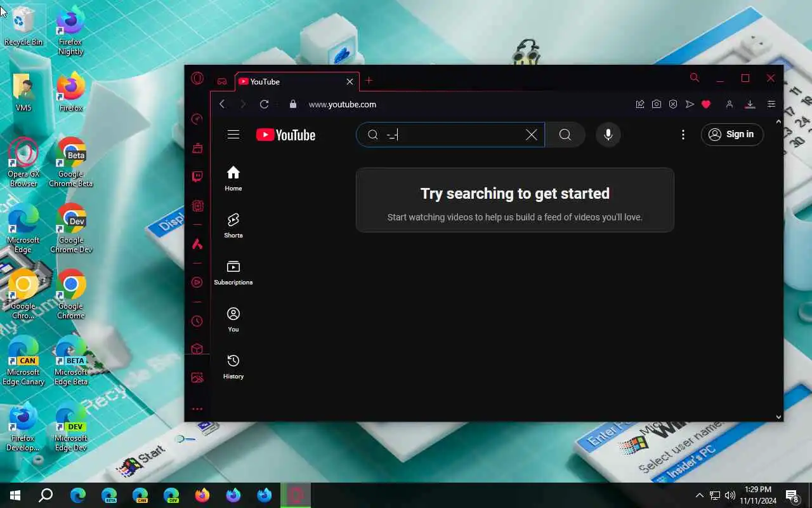Image resolution: width=812 pixels, height=508 pixels.
Task: Click the YouTube logo
Action: pyautogui.click(x=285, y=135)
